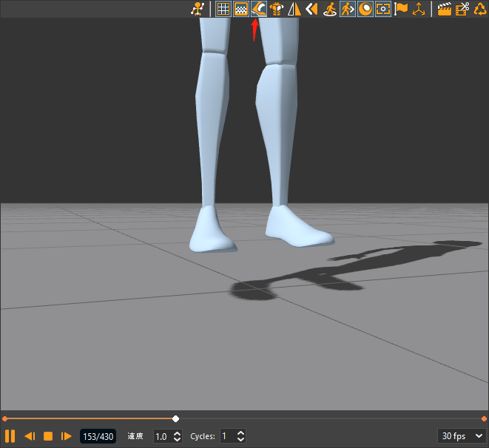Click the walking figure on circle icon
Image resolution: width=489 pixels, height=448 pixels.
pyautogui.click(x=330, y=9)
